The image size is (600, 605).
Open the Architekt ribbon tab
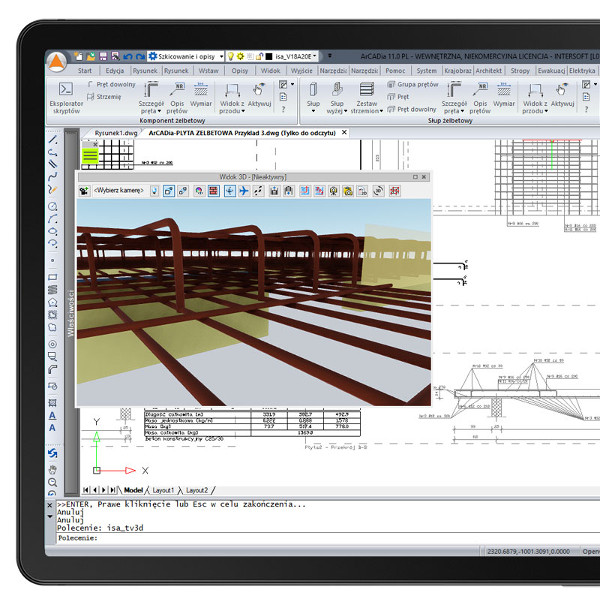(488, 71)
